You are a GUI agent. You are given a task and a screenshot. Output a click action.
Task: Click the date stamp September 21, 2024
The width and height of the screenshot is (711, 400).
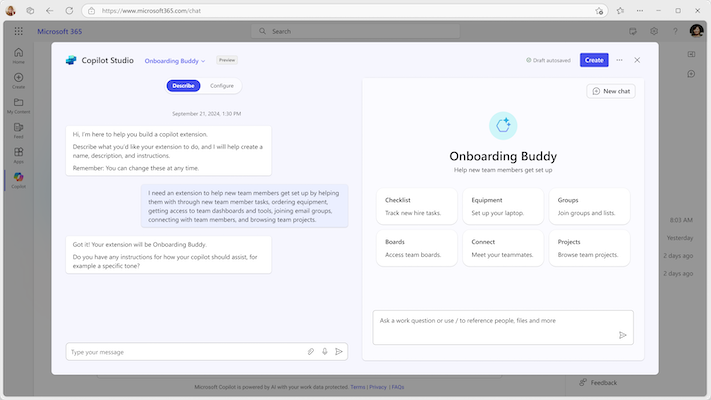point(206,114)
